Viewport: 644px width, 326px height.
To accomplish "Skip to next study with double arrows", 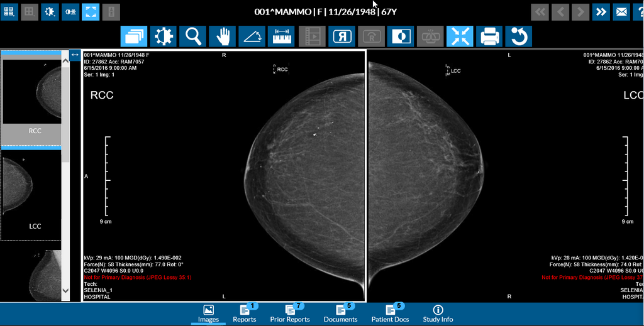I will click(x=601, y=11).
